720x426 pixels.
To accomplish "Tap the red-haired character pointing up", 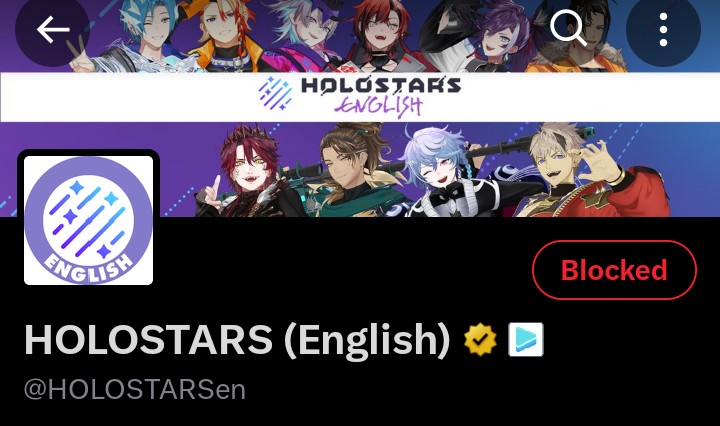I will (243, 172).
